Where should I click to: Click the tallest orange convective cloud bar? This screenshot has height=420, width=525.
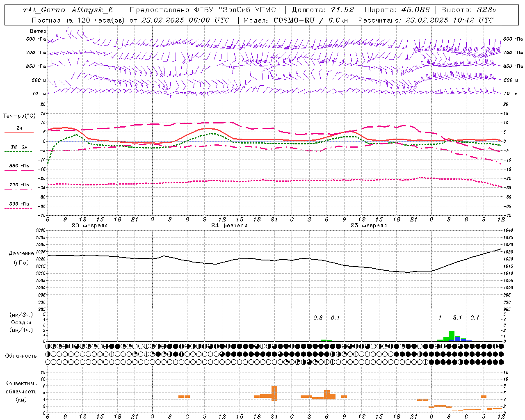(x=274, y=393)
